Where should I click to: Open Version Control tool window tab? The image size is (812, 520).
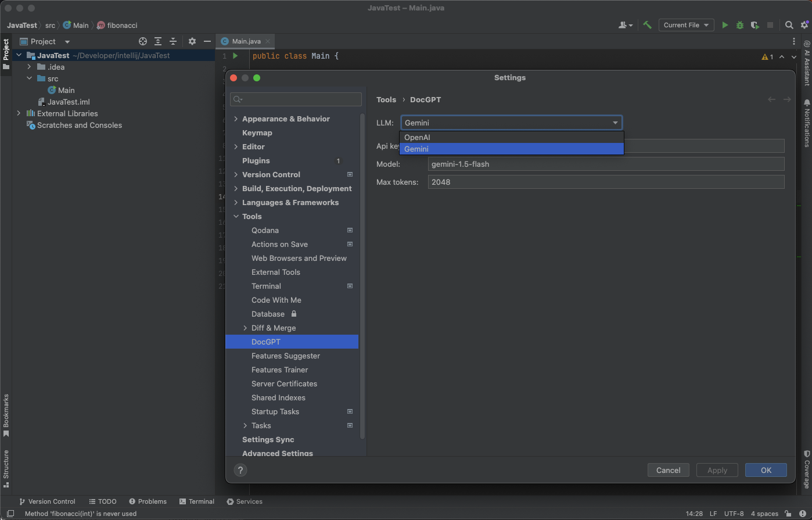tap(48, 501)
